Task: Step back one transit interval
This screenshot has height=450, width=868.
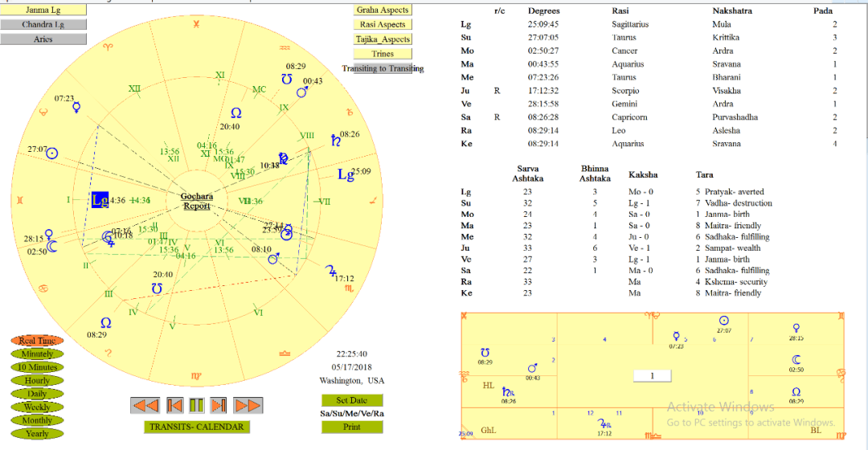Action: click(174, 405)
